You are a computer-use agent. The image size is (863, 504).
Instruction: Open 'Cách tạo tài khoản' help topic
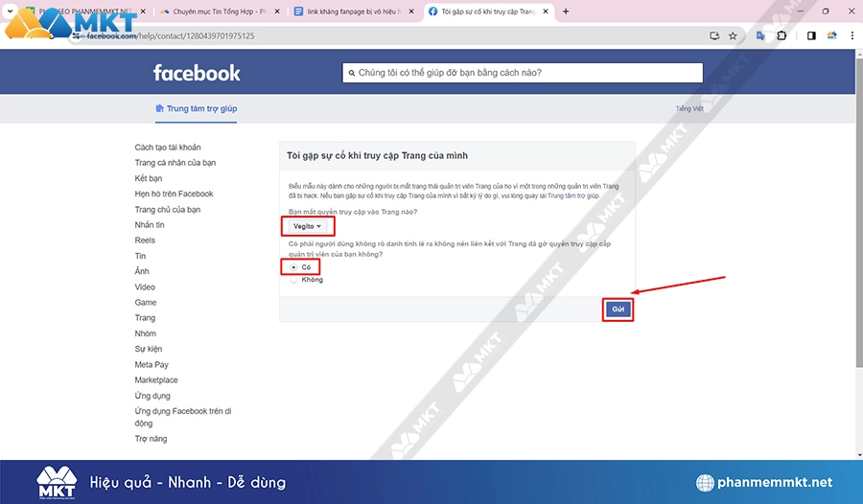[x=168, y=147]
